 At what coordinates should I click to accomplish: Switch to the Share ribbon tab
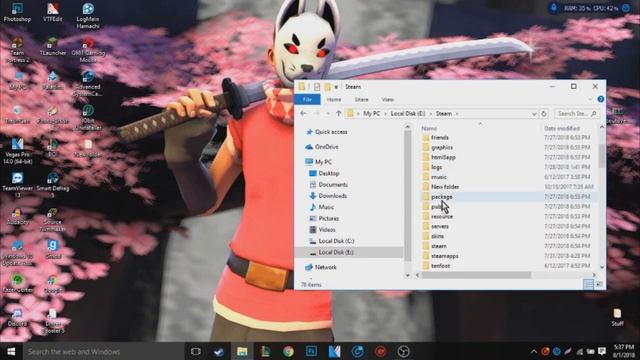pyautogui.click(x=362, y=100)
